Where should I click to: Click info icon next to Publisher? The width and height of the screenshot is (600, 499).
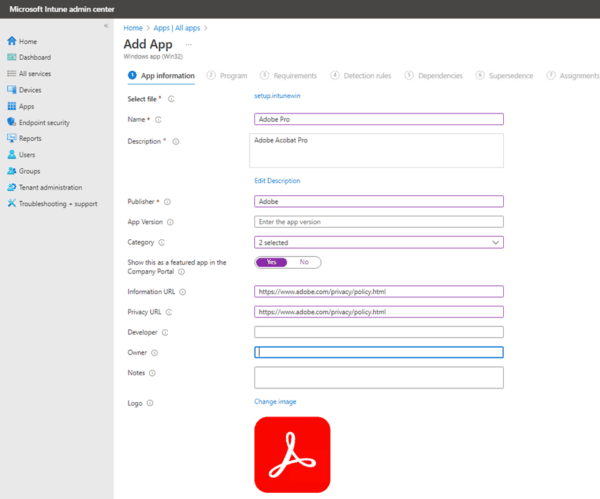(x=167, y=202)
